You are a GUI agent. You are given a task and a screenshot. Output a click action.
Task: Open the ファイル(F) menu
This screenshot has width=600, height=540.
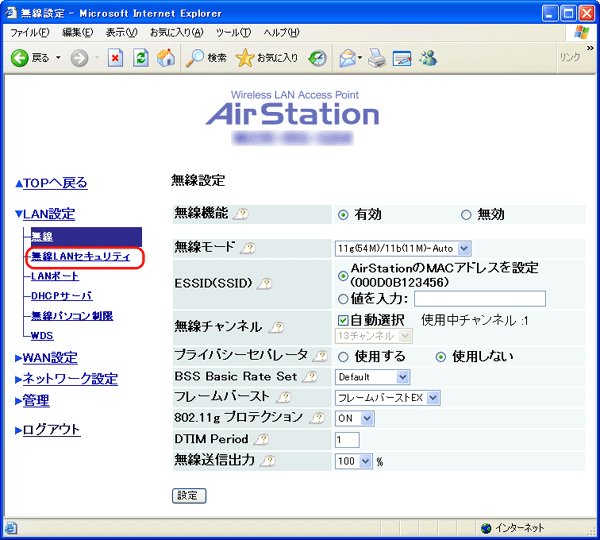[x=29, y=33]
